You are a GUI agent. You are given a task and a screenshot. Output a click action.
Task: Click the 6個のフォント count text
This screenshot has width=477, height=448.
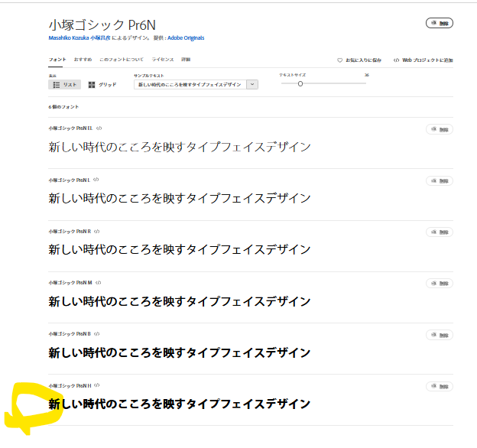tap(63, 107)
